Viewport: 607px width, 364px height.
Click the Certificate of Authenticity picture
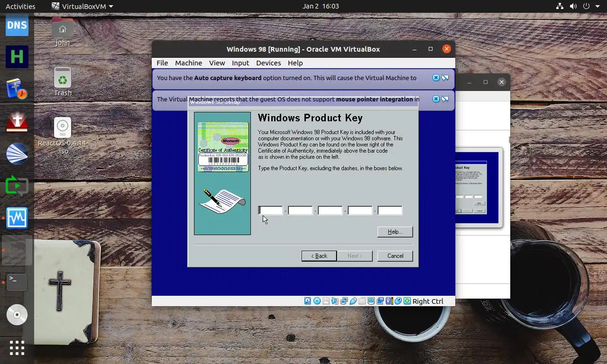click(x=223, y=147)
